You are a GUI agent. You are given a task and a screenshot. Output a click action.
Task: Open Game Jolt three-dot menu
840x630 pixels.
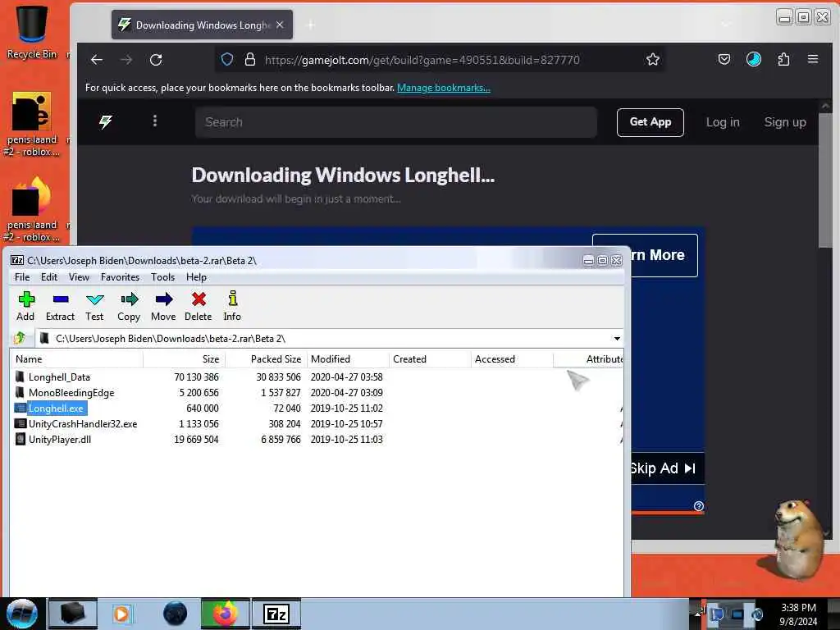click(155, 121)
